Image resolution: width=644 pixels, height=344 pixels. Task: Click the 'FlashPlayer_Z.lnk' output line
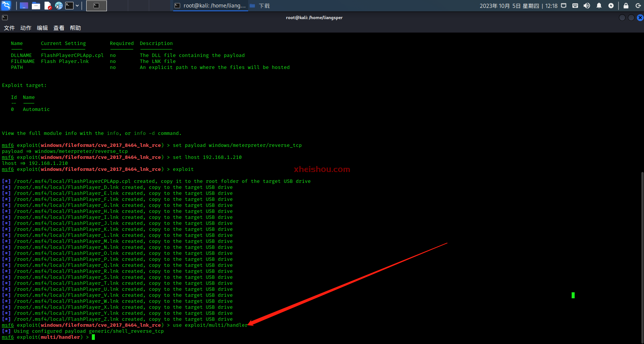[117, 319]
